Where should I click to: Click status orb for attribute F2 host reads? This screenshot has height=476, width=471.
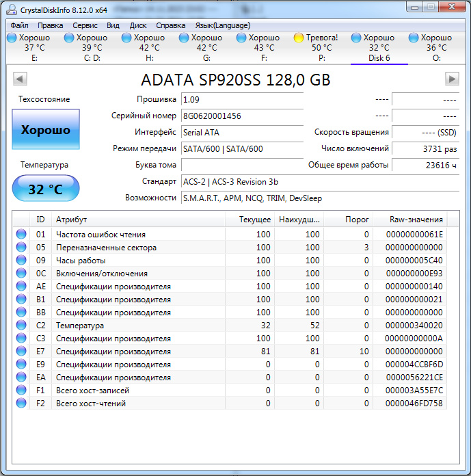pyautogui.click(x=21, y=404)
